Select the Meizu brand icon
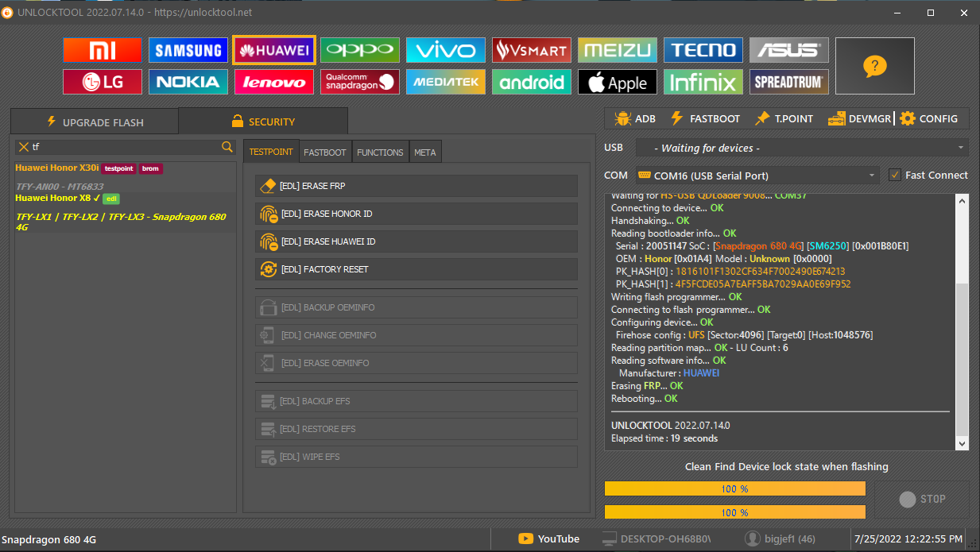Screen dimensions: 980x552 point(618,50)
